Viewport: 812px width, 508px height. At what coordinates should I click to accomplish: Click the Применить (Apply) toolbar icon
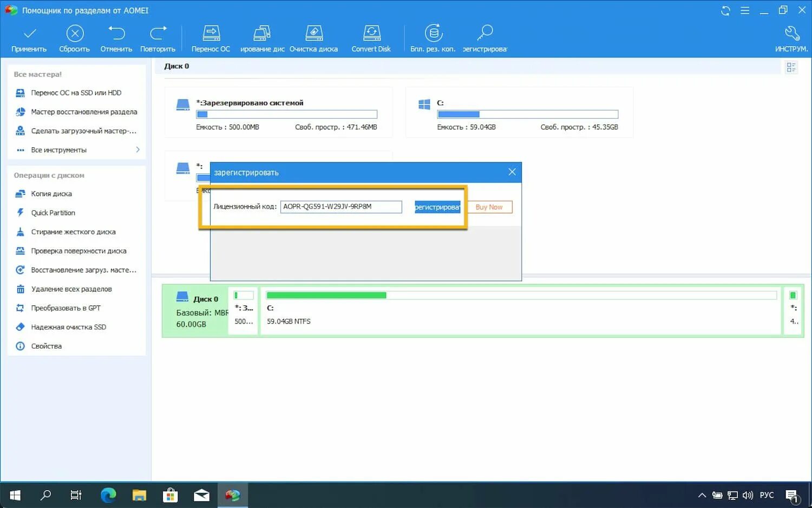click(29, 39)
